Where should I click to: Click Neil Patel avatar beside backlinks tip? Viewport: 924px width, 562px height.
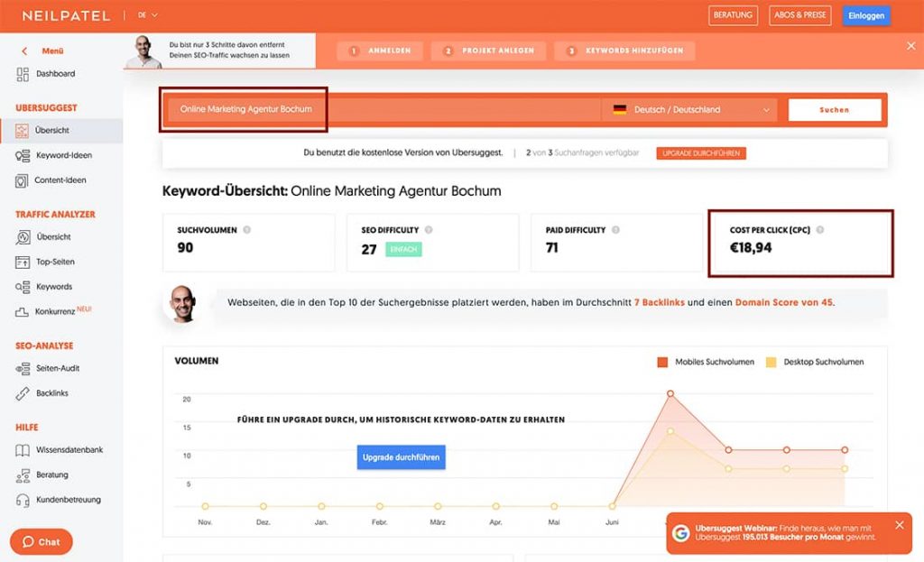point(182,304)
